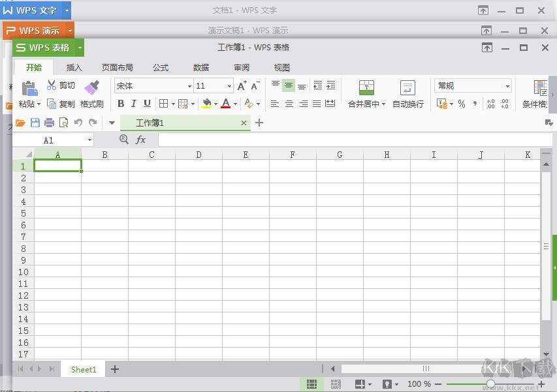Screen dimensions: 557x392
Task: Toggle bold formatting
Action: coord(120,103)
